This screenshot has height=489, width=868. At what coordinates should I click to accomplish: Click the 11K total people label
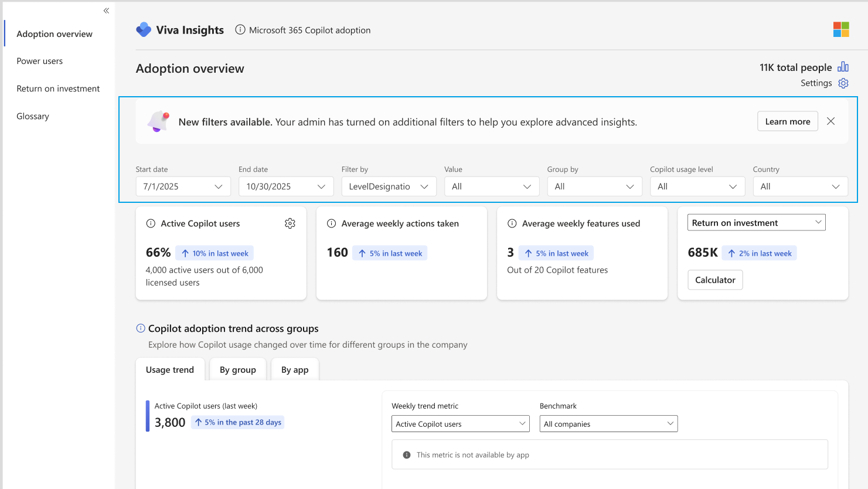click(796, 67)
